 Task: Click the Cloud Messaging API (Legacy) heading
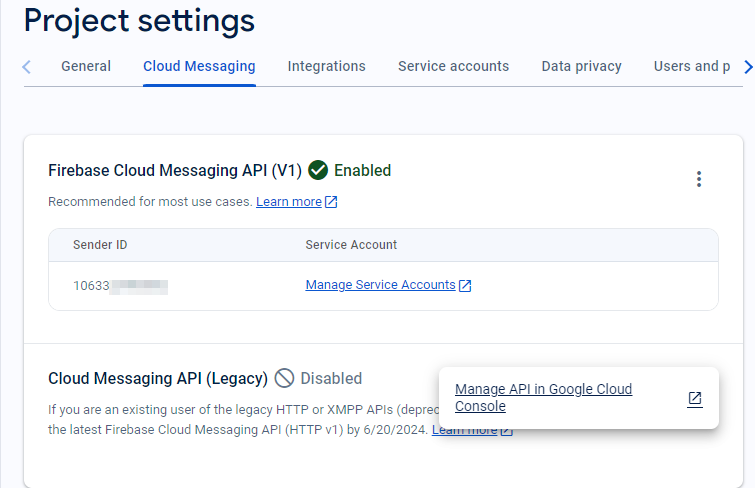click(158, 379)
